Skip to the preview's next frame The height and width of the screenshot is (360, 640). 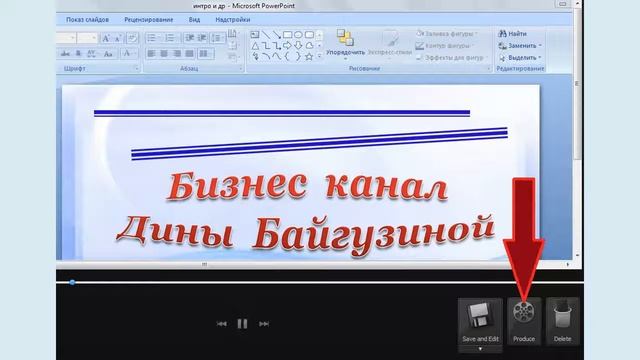pyautogui.click(x=264, y=324)
